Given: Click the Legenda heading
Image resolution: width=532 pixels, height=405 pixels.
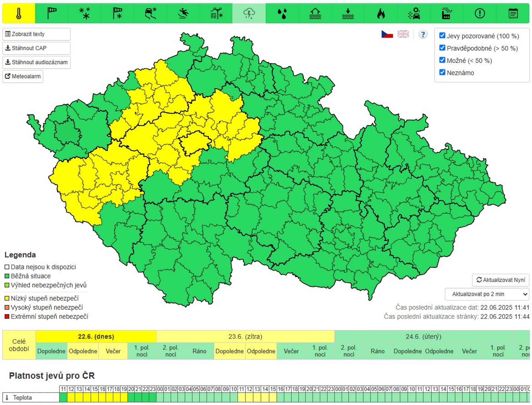Looking at the screenshot, I should pos(20,255).
